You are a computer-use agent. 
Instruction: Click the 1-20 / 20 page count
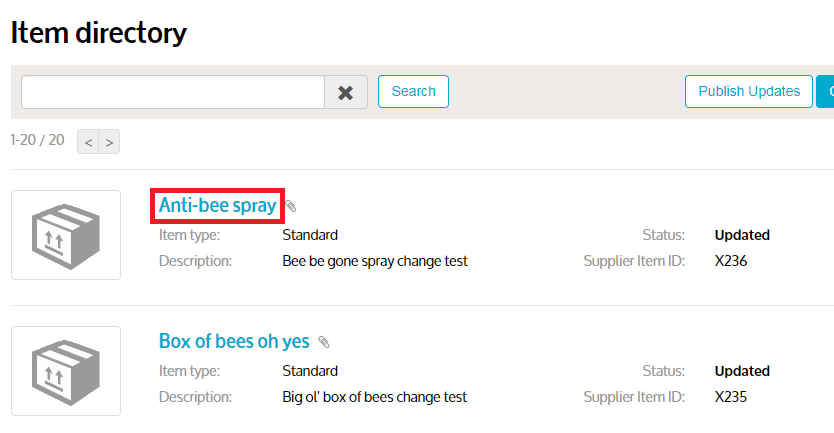(x=37, y=140)
